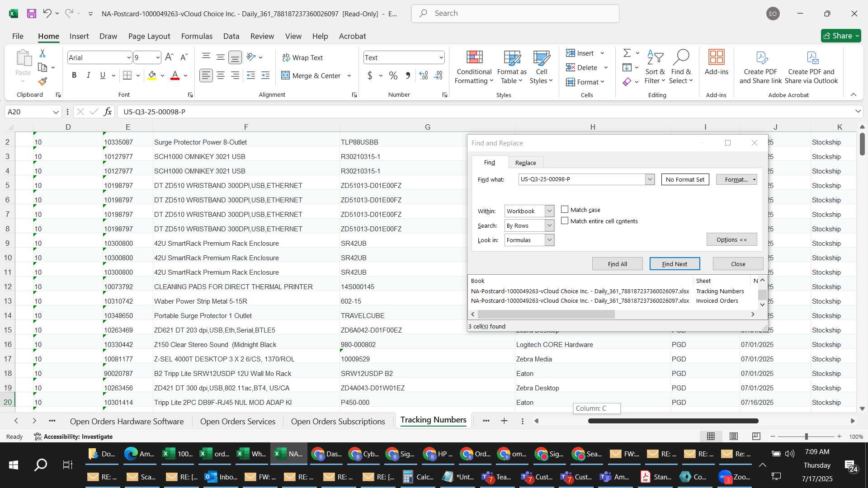This screenshot has height=488, width=868.
Task: Open Search By Rows dropdown
Action: [x=549, y=225]
